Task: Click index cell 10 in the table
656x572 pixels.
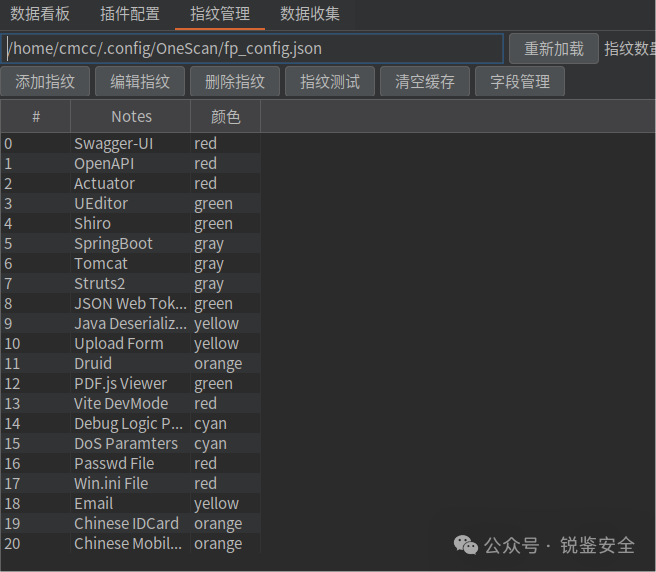Action: [36, 344]
